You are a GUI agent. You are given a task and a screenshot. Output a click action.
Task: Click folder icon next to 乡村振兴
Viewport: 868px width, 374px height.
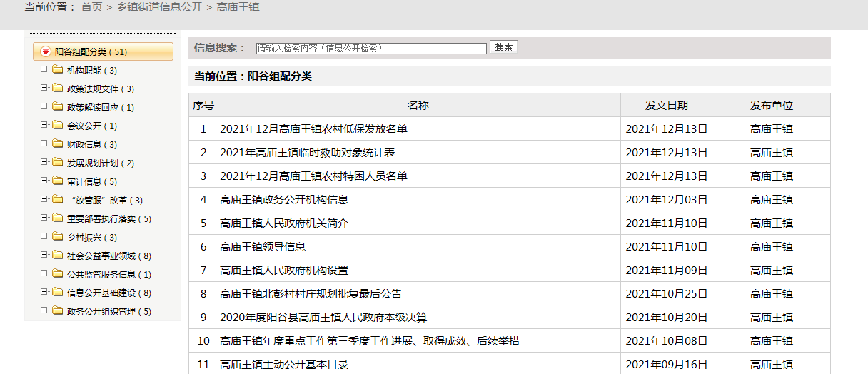point(57,237)
